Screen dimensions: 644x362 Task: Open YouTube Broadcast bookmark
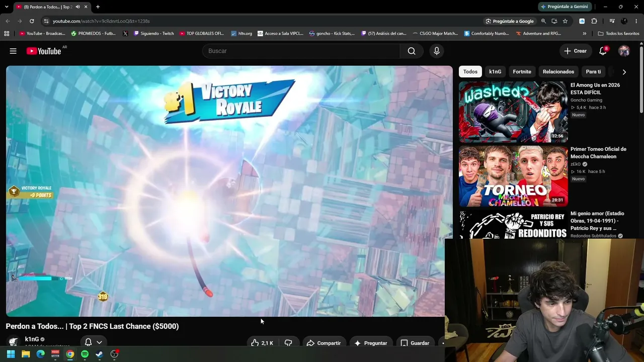click(x=42, y=34)
